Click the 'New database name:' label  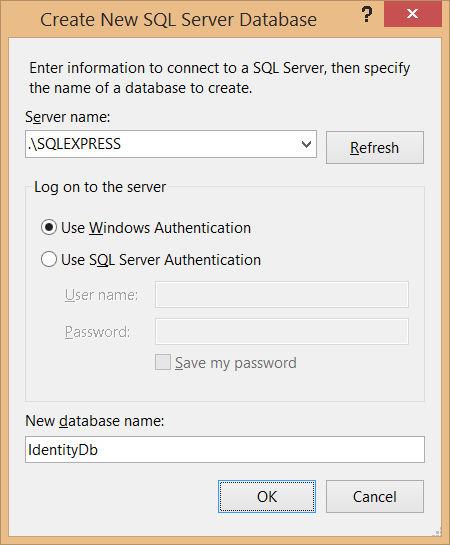[x=95, y=421]
